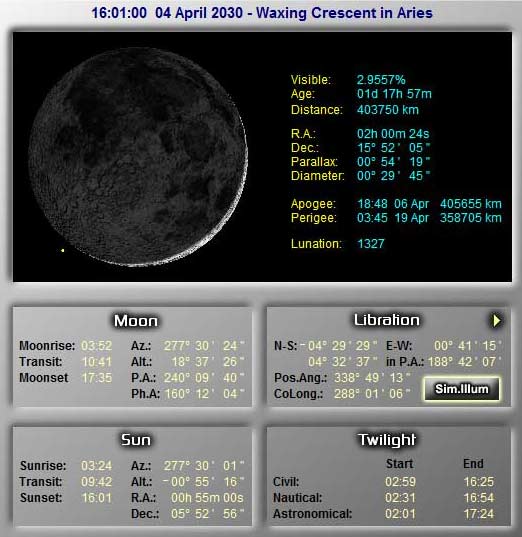
Task: Click the CoLong. value
Action: [x=372, y=394]
